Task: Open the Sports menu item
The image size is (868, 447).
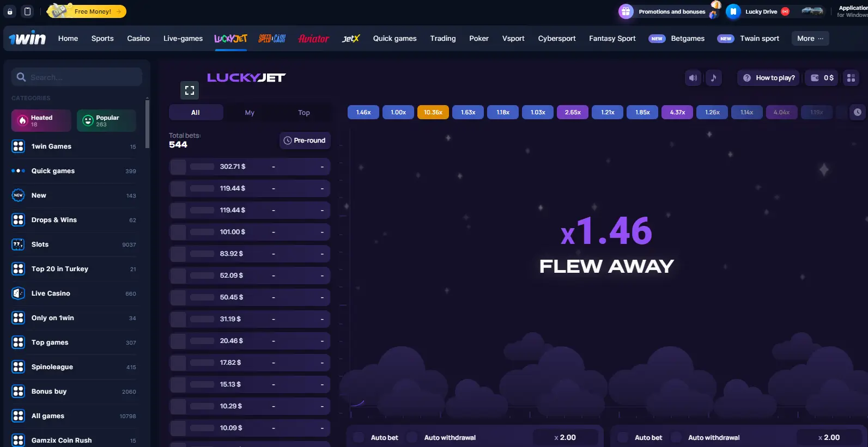Action: pyautogui.click(x=102, y=38)
